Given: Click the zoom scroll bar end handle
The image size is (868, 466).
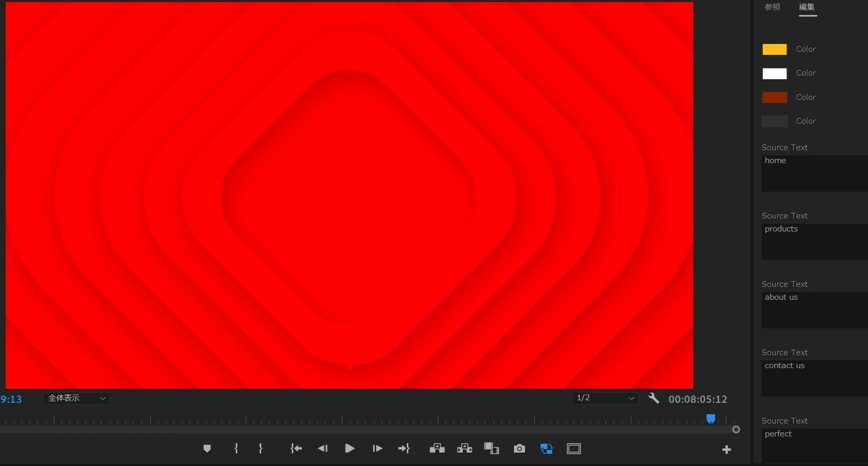Looking at the screenshot, I should (x=736, y=430).
